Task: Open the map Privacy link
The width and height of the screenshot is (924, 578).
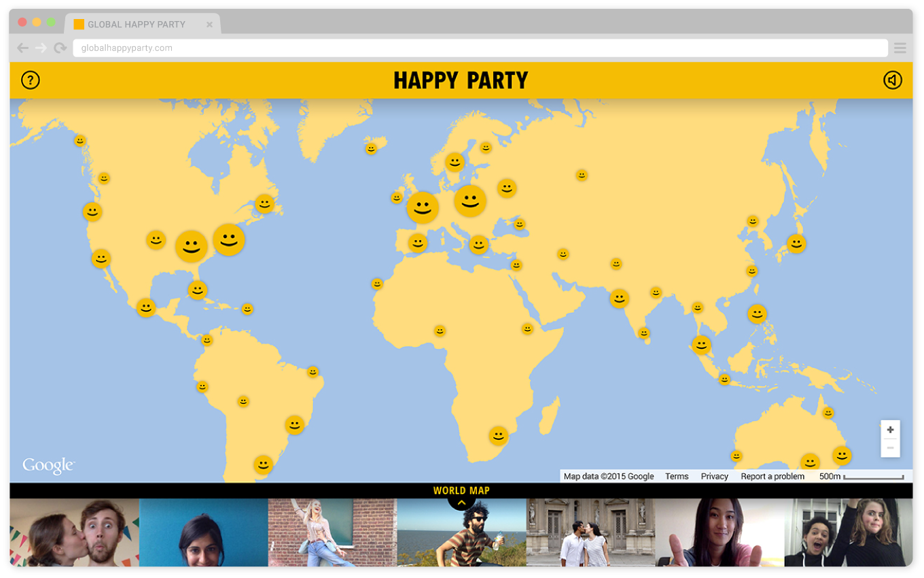Action: pyautogui.click(x=715, y=477)
